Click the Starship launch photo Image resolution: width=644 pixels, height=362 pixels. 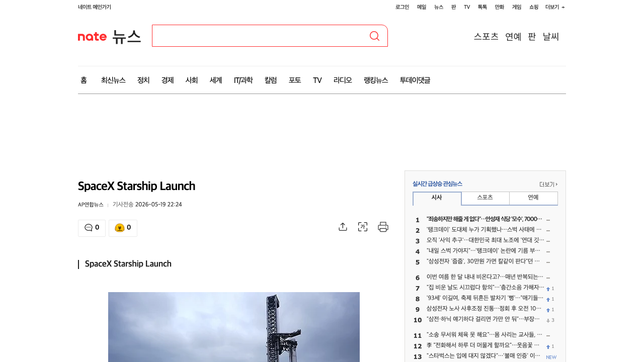coord(234,327)
